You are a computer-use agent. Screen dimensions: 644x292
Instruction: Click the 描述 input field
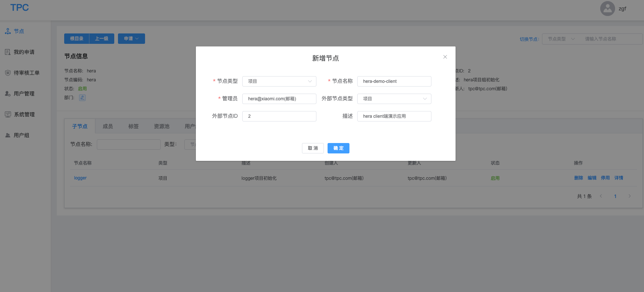point(394,116)
